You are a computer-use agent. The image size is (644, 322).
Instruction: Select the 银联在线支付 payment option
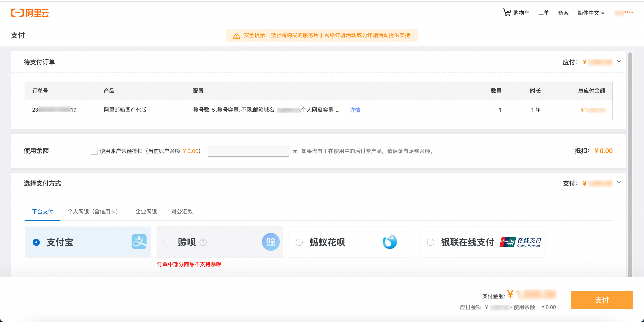point(430,242)
